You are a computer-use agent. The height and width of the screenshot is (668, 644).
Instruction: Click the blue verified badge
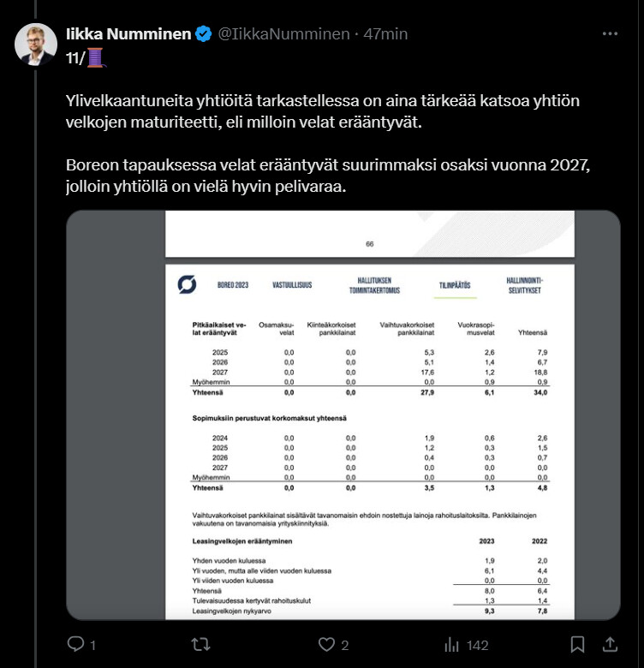(203, 34)
